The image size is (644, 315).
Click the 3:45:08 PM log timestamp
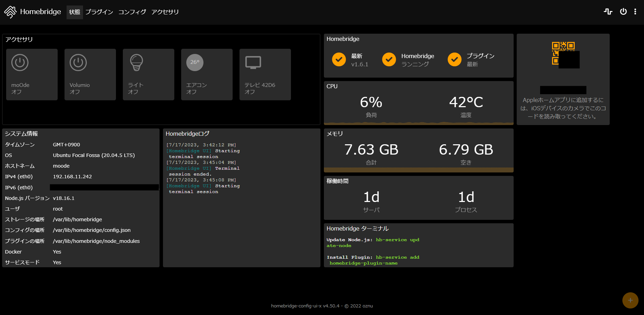(x=201, y=180)
